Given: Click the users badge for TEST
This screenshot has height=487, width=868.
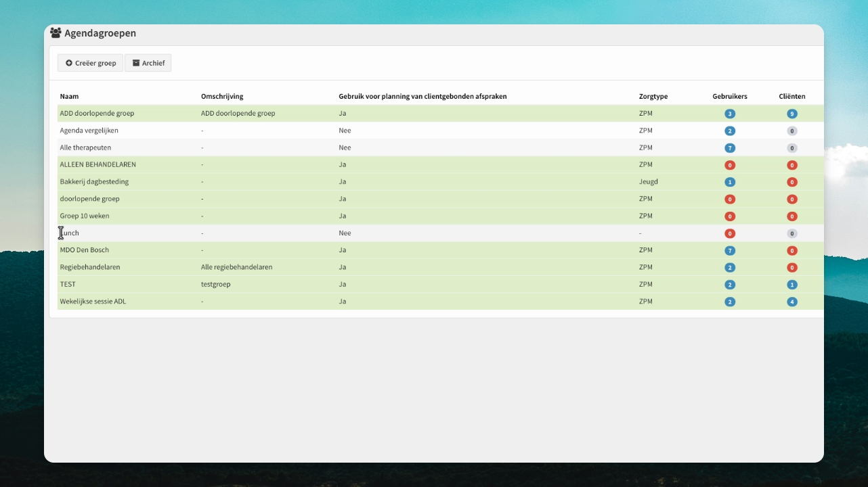Looking at the screenshot, I should pos(730,285).
